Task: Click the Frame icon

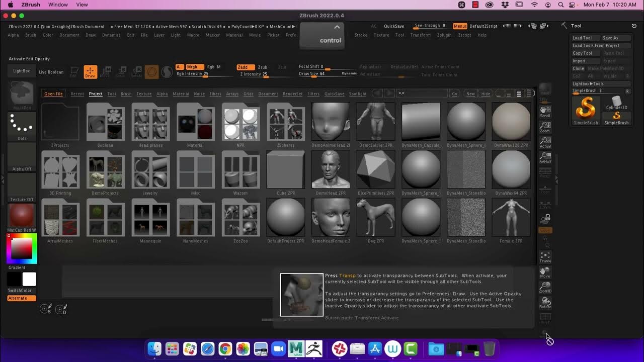Action: click(545, 257)
